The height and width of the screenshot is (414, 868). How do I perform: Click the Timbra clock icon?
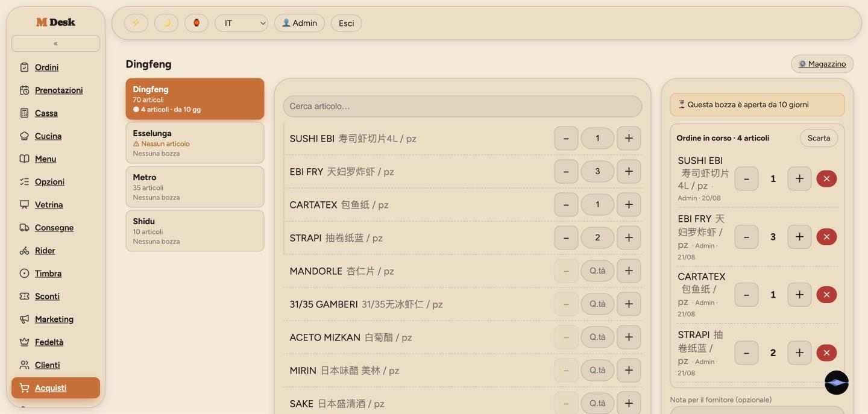point(24,274)
